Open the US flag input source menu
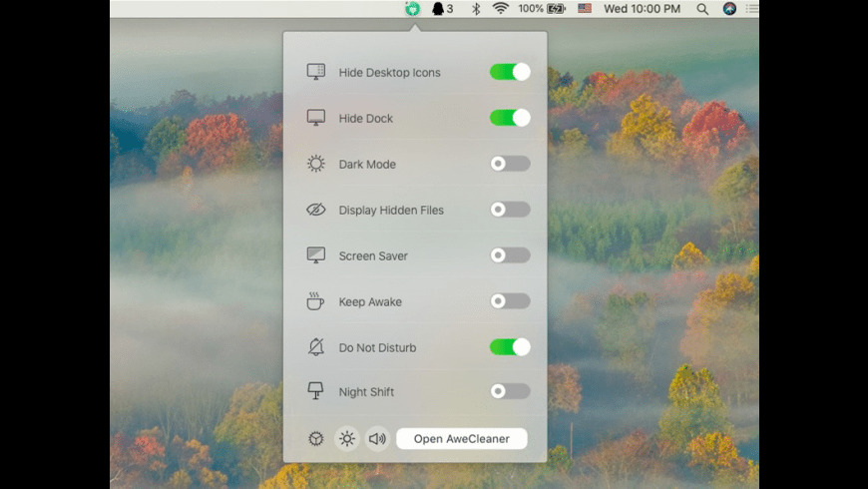The width and height of the screenshot is (868, 489). click(584, 9)
